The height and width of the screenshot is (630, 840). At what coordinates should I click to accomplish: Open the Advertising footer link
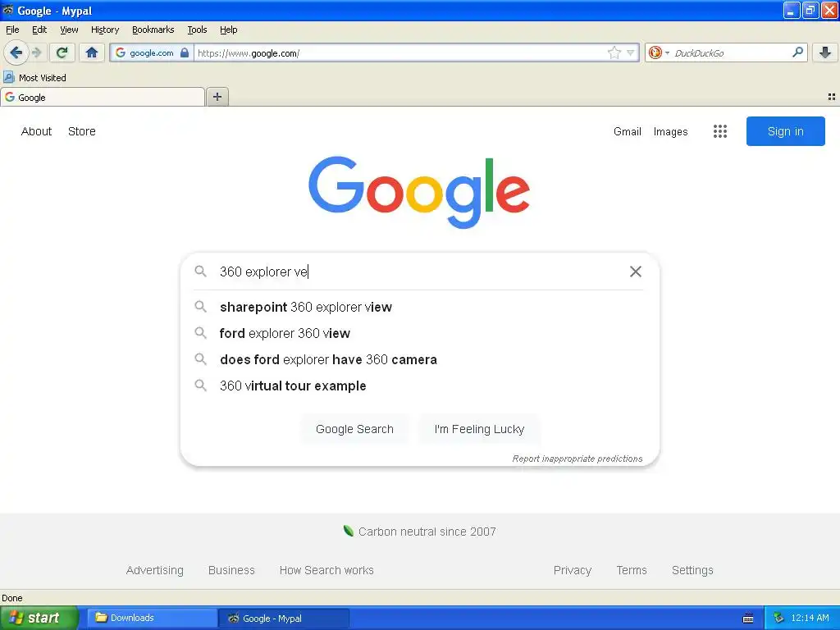tap(155, 570)
